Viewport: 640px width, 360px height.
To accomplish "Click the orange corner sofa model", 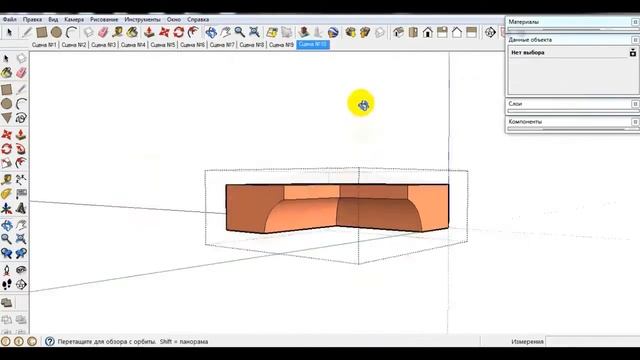I will [x=337, y=209].
